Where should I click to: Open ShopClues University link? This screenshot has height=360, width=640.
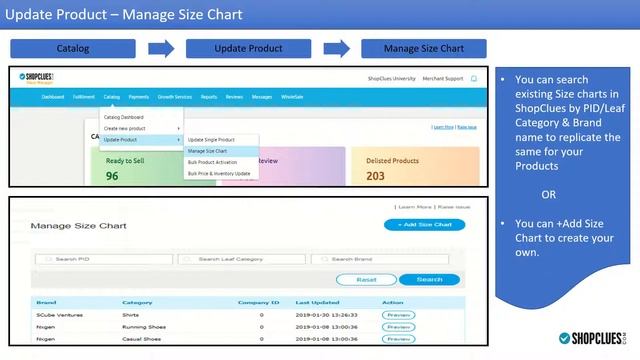pyautogui.click(x=391, y=78)
